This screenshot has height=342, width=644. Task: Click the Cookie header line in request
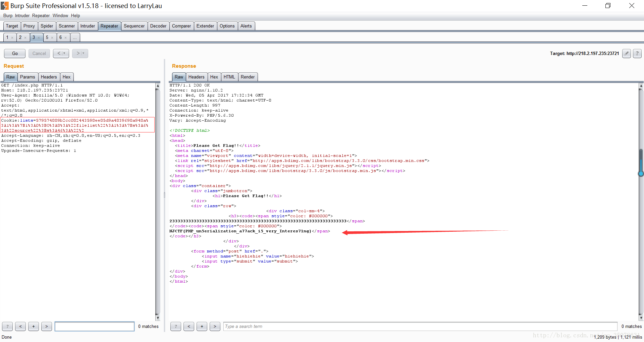coord(77,125)
